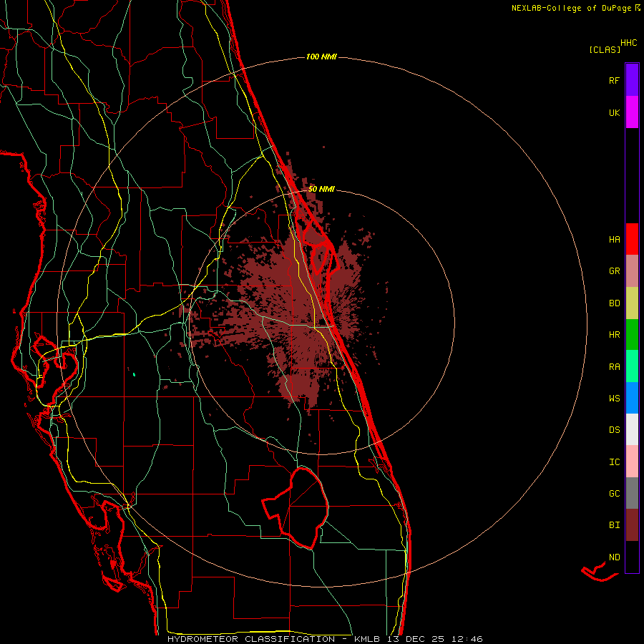Click the WS blue legend swatch
The height and width of the screenshot is (644, 644).
[632, 398]
